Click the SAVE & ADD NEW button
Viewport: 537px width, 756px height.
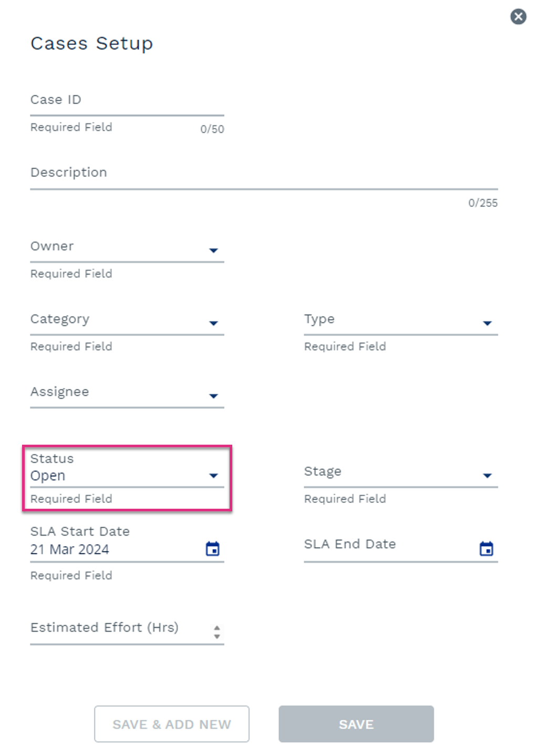point(172,724)
